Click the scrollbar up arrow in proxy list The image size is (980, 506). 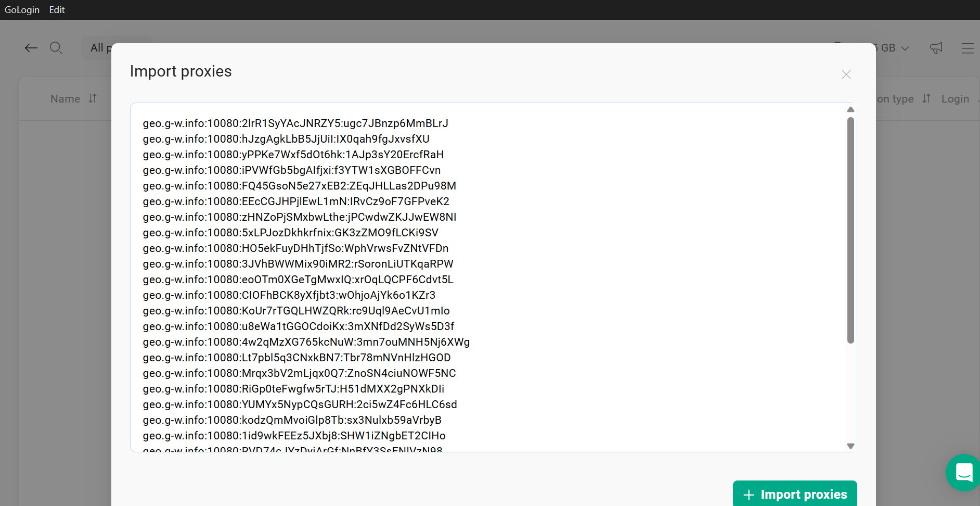(x=850, y=109)
